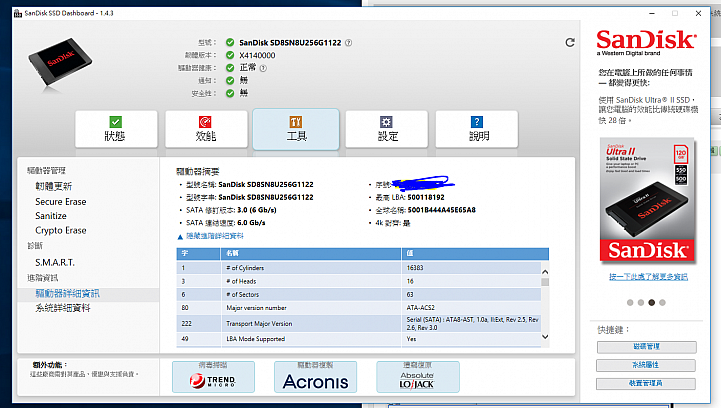Select fourth carousel dot
The height and width of the screenshot is (408, 721).
[x=662, y=303]
